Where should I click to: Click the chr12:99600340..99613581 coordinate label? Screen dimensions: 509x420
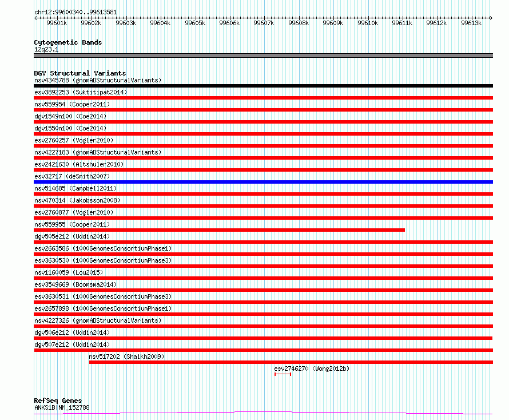[x=75, y=12]
